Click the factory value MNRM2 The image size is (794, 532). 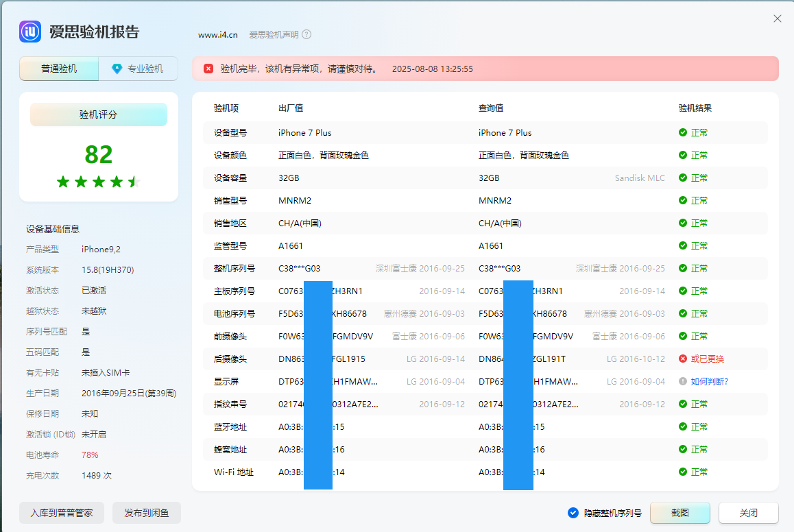click(x=295, y=200)
